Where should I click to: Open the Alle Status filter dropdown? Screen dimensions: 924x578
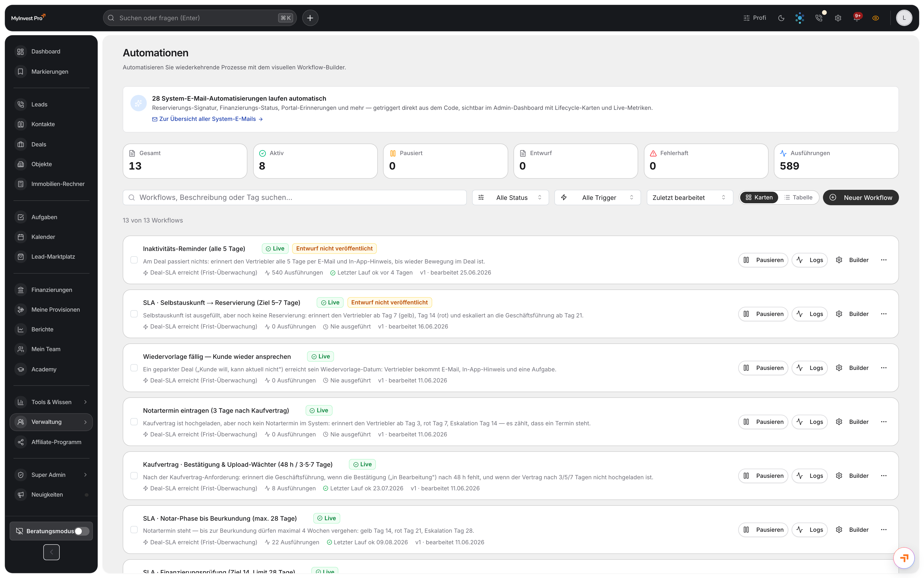click(510, 198)
